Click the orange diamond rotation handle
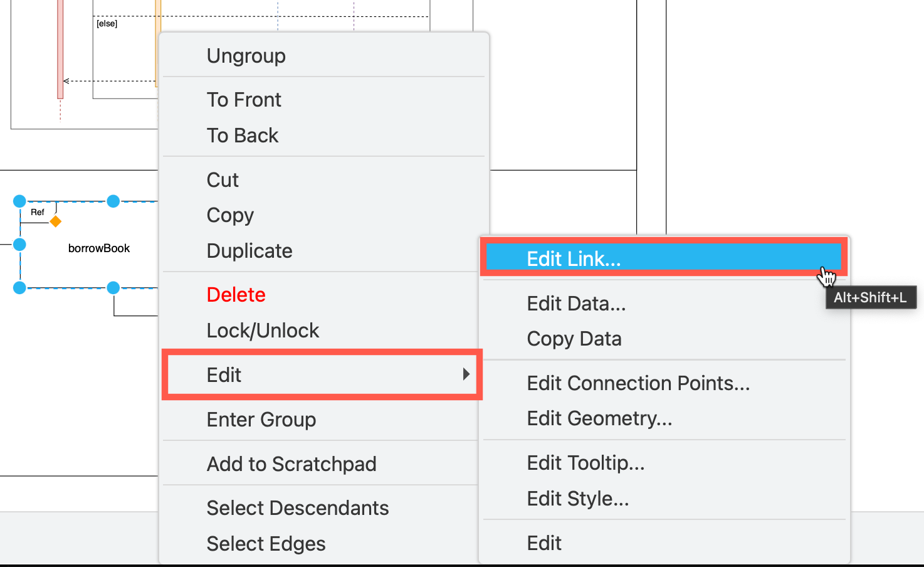This screenshot has width=924, height=567. click(x=56, y=221)
